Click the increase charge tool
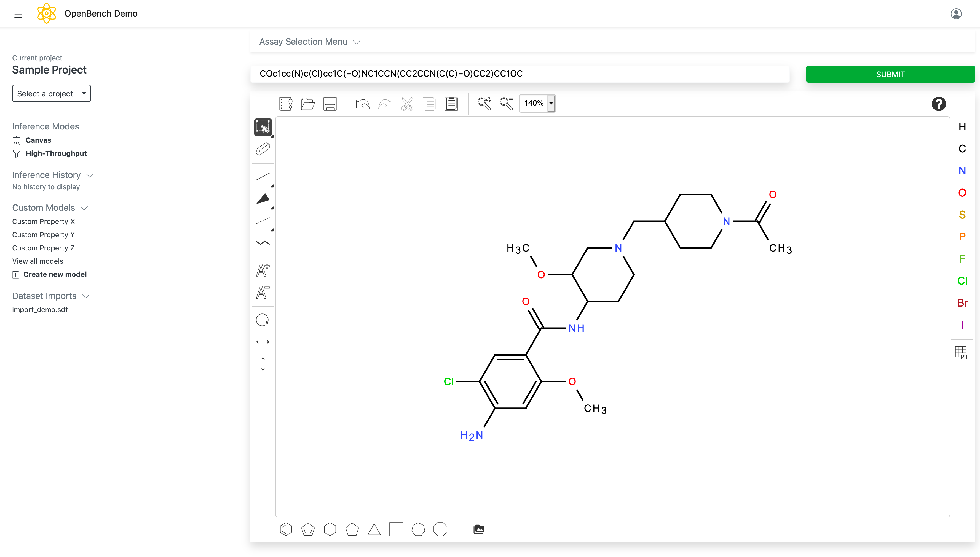The width and height of the screenshot is (980, 557). (263, 270)
